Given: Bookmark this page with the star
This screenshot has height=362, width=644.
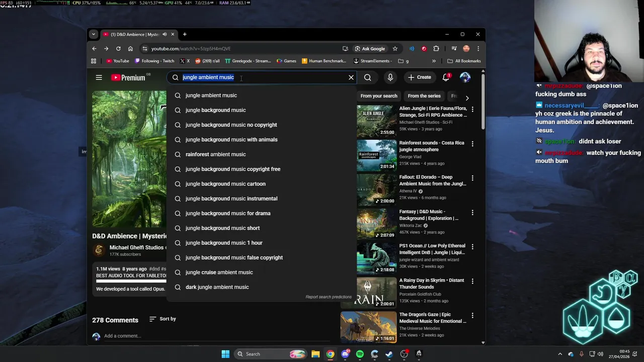Looking at the screenshot, I should tap(395, 49).
